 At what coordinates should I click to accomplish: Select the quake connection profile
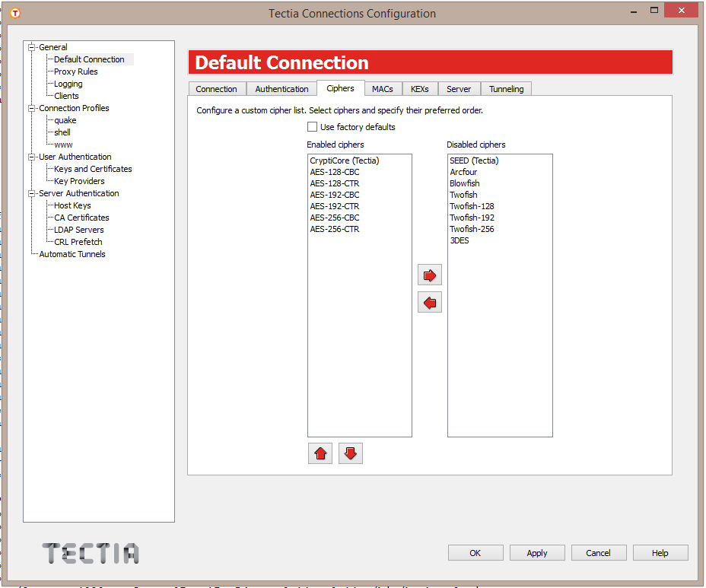(x=65, y=120)
